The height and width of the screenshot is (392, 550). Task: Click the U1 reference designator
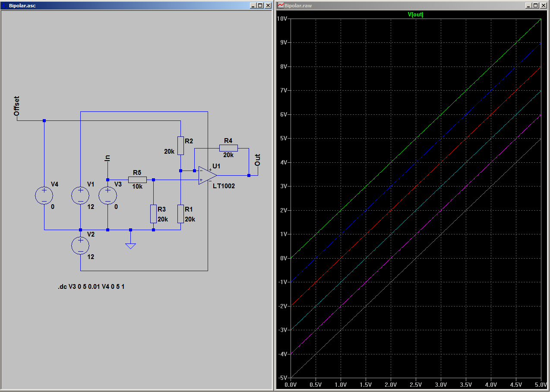tap(217, 166)
